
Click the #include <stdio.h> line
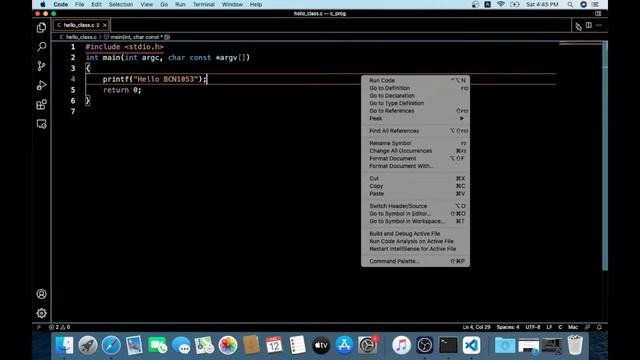point(124,47)
